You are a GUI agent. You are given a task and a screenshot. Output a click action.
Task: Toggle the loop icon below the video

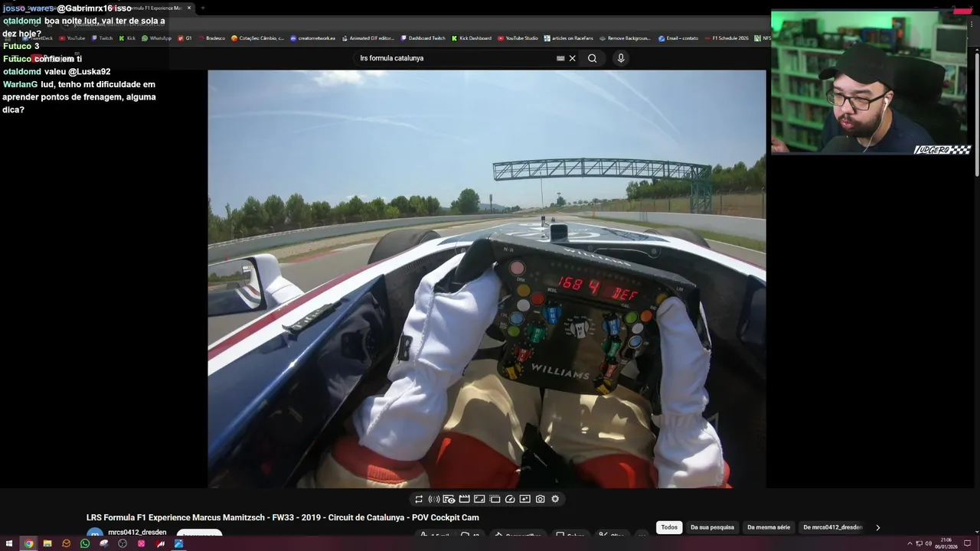click(x=419, y=499)
